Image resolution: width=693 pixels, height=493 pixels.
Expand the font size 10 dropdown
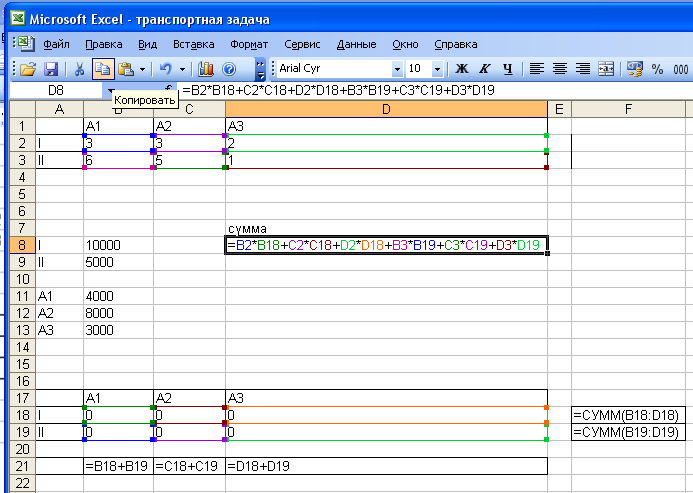437,69
